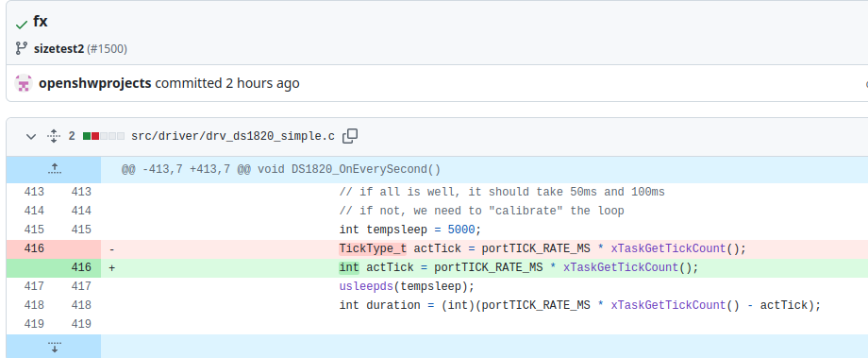Select original line number 413
Screen dimensions: 868x358
34,193
